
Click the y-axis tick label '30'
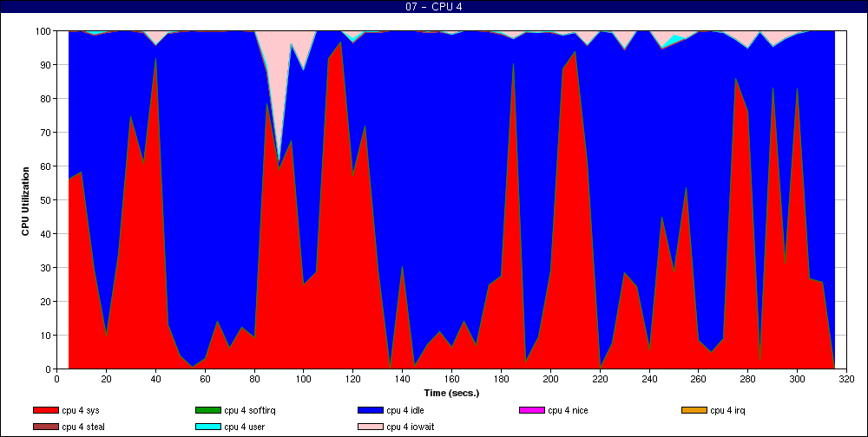click(x=45, y=268)
